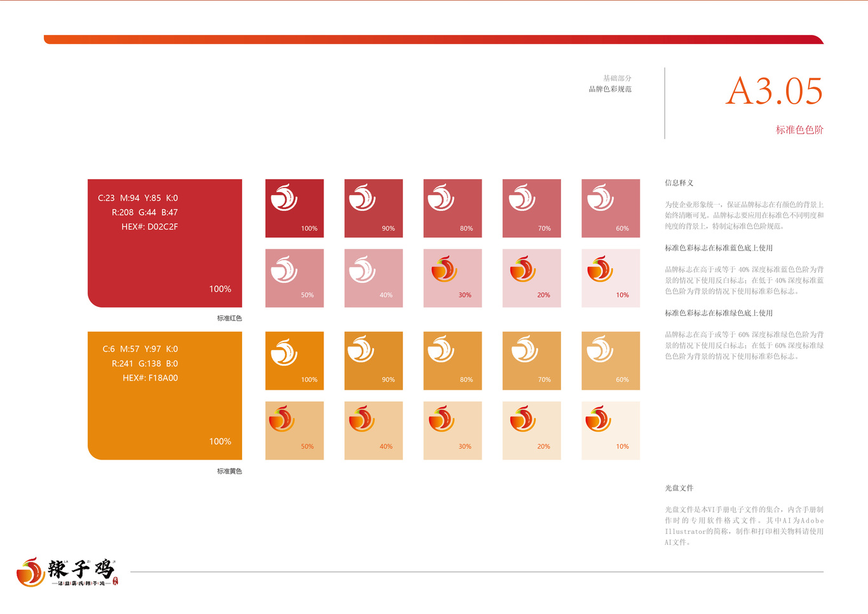Select the red 10% tint tile
868x614 pixels.
(611, 278)
